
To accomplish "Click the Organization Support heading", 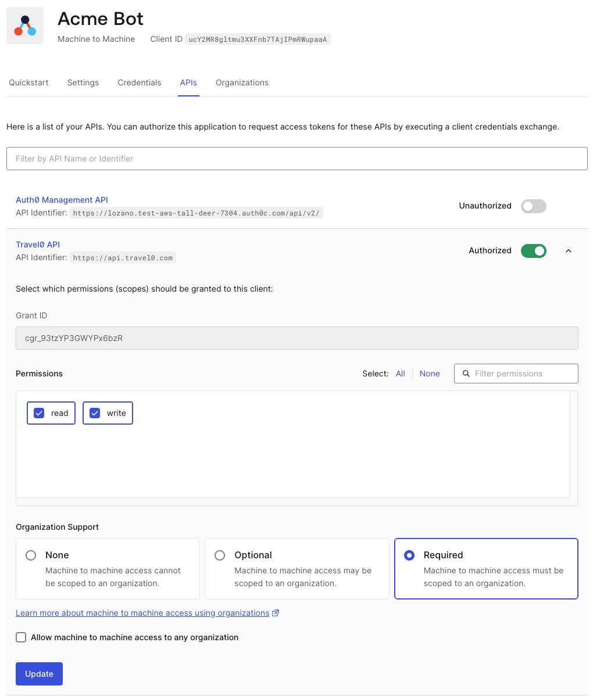I will click(58, 527).
